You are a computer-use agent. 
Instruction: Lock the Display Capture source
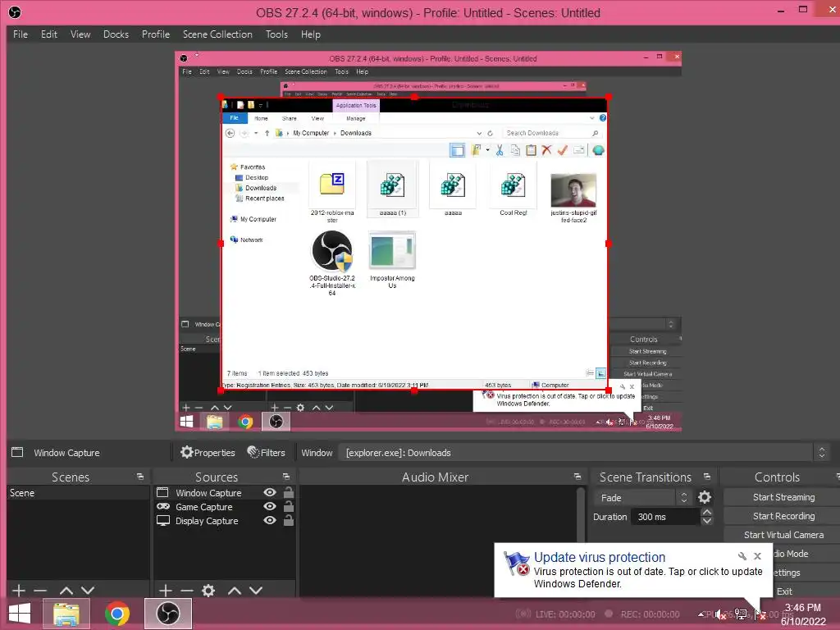288,520
